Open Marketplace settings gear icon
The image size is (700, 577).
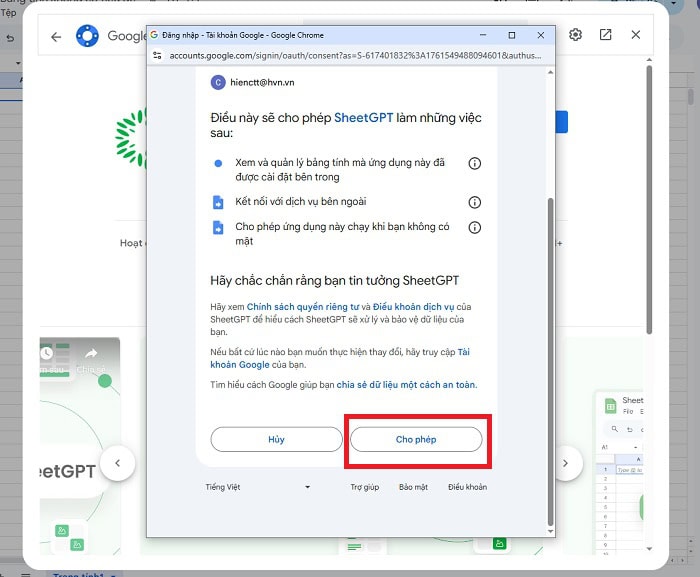[x=576, y=35]
